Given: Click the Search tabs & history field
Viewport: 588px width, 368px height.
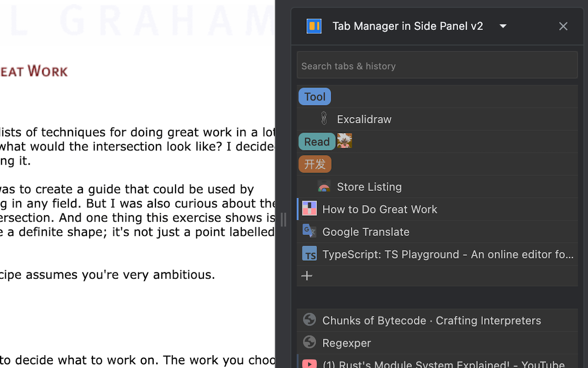Looking at the screenshot, I should pyautogui.click(x=437, y=65).
